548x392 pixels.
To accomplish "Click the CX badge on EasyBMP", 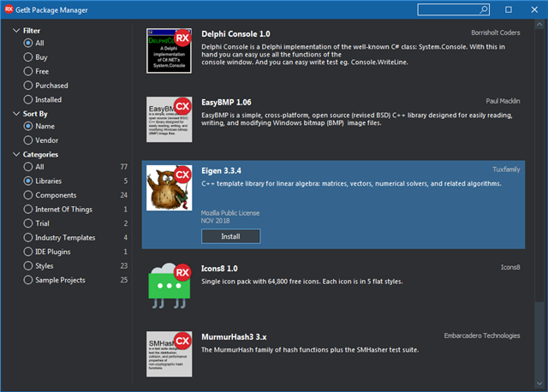I will tap(182, 106).
